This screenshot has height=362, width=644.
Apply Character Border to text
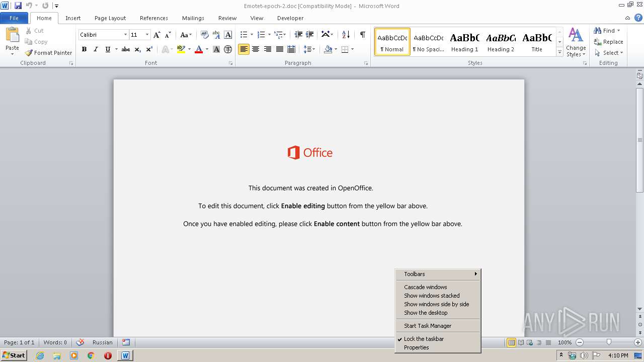click(x=228, y=35)
